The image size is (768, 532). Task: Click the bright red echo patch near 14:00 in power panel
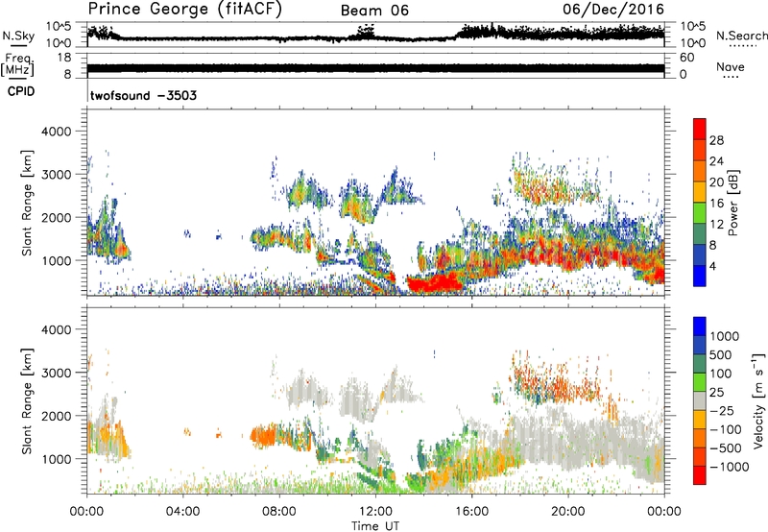tap(436, 283)
